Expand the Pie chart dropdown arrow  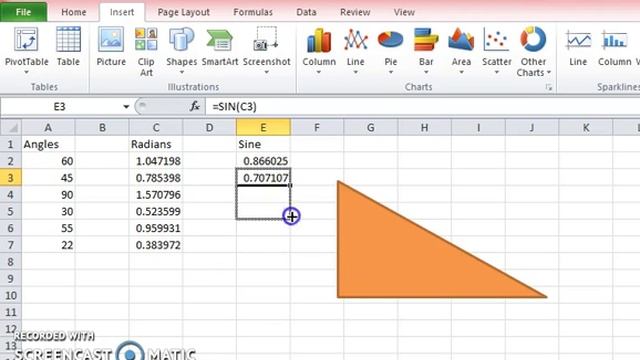point(391,73)
